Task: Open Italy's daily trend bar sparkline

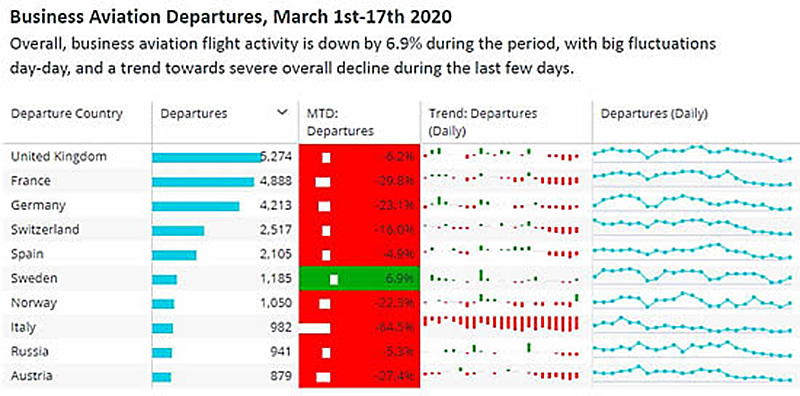Action: [x=501, y=325]
